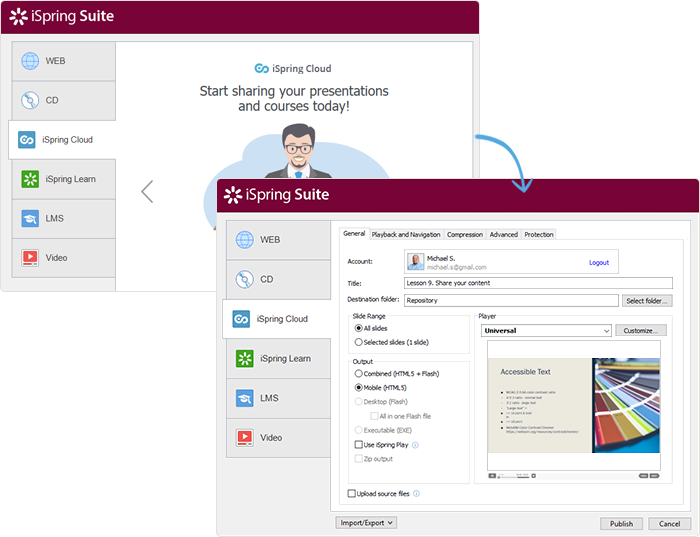Select CD in the back window sidebar
The height and width of the screenshot is (537, 700).
63,100
